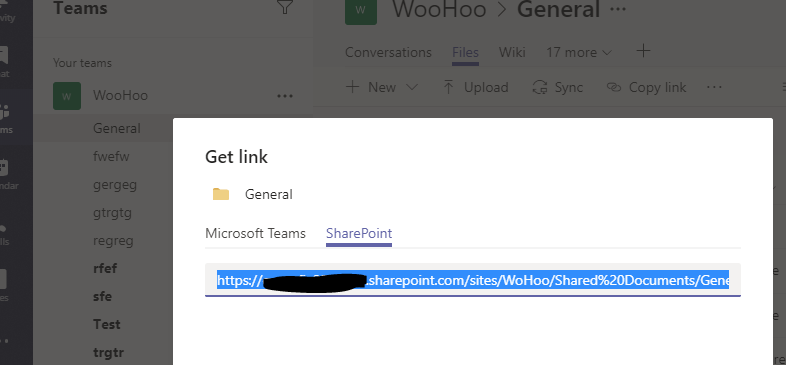Add a new tab with the plus icon

pyautogui.click(x=643, y=51)
